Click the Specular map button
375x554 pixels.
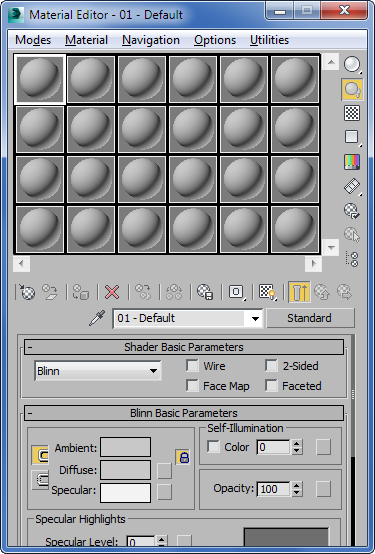tap(164, 491)
